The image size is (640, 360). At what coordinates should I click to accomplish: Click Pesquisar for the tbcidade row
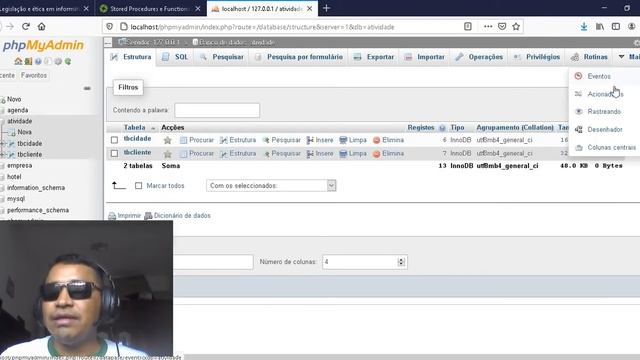[281, 140]
